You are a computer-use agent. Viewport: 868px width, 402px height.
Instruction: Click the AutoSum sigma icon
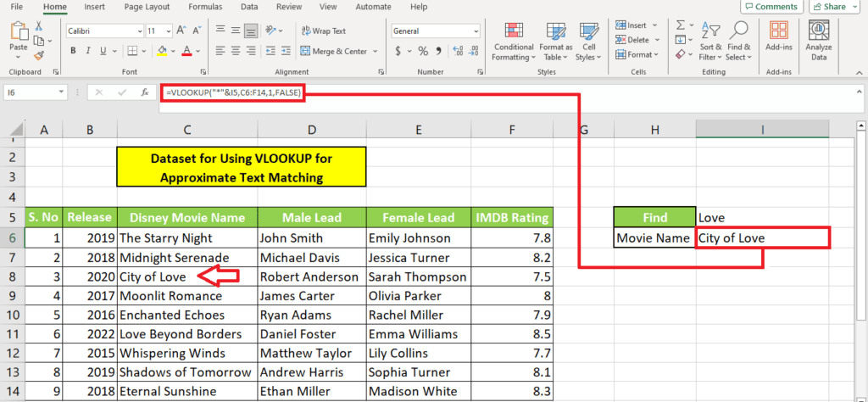pyautogui.click(x=682, y=25)
